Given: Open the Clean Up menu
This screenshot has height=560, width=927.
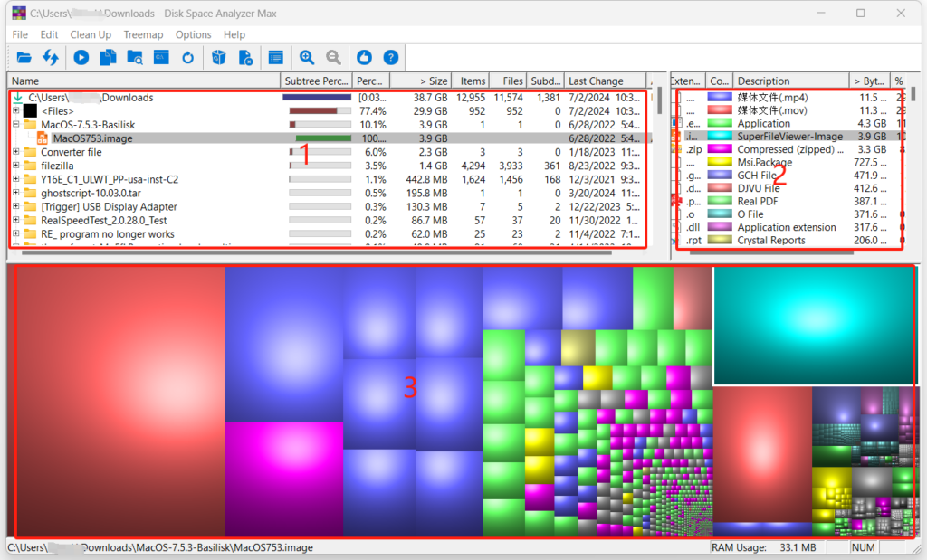Looking at the screenshot, I should 91,34.
